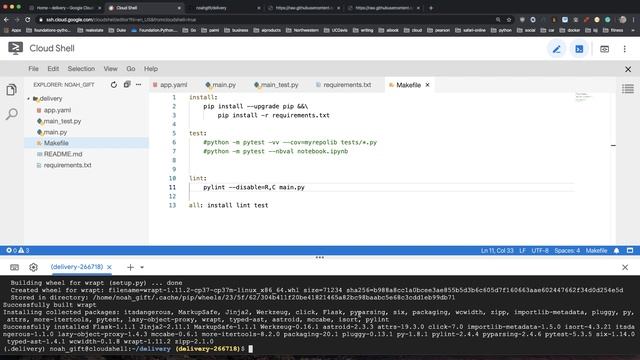Open the Apps bookmarks shortcut
640x360 pixels.
tap(13, 30)
